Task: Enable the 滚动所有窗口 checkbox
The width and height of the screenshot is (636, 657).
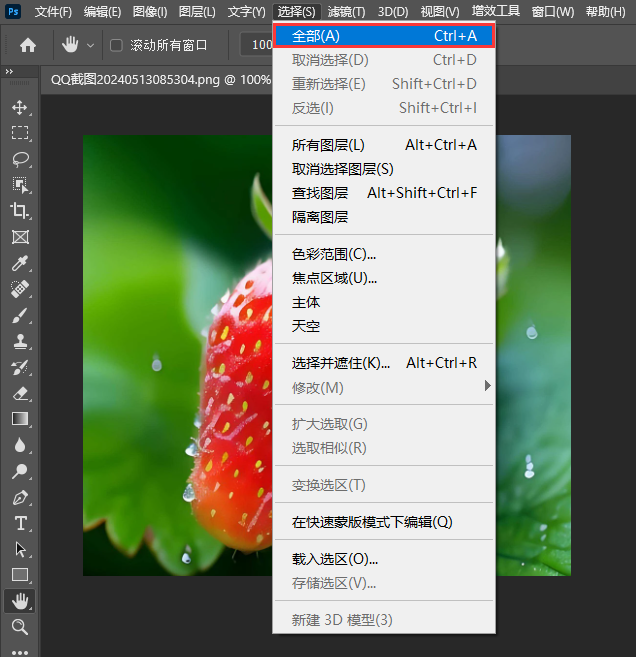Action: pos(116,45)
